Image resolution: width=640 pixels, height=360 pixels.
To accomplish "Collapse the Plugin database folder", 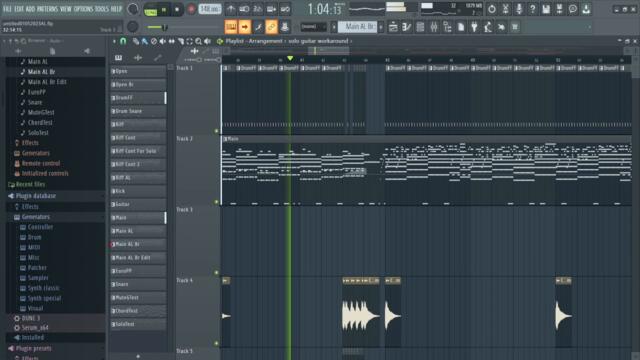I will 36,196.
